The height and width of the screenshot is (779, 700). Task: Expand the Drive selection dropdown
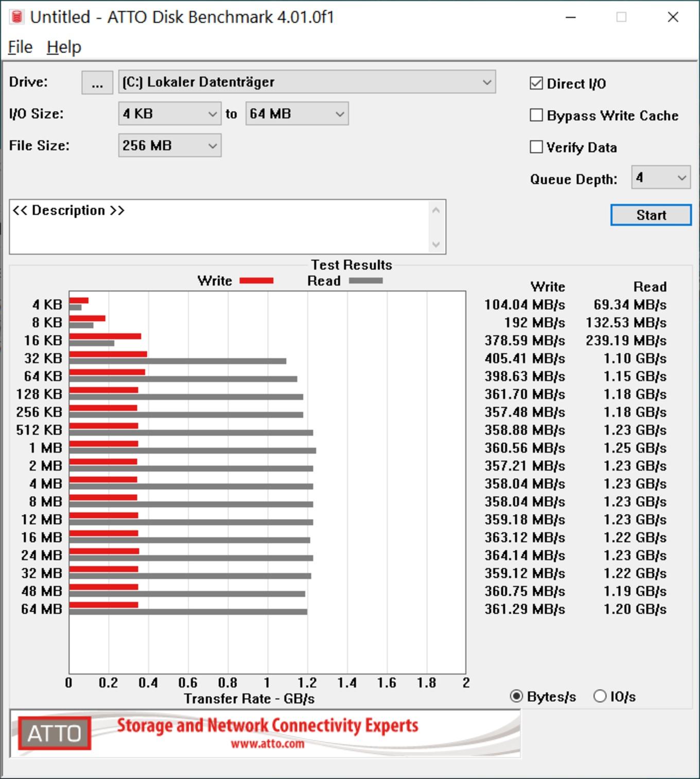coord(307,82)
